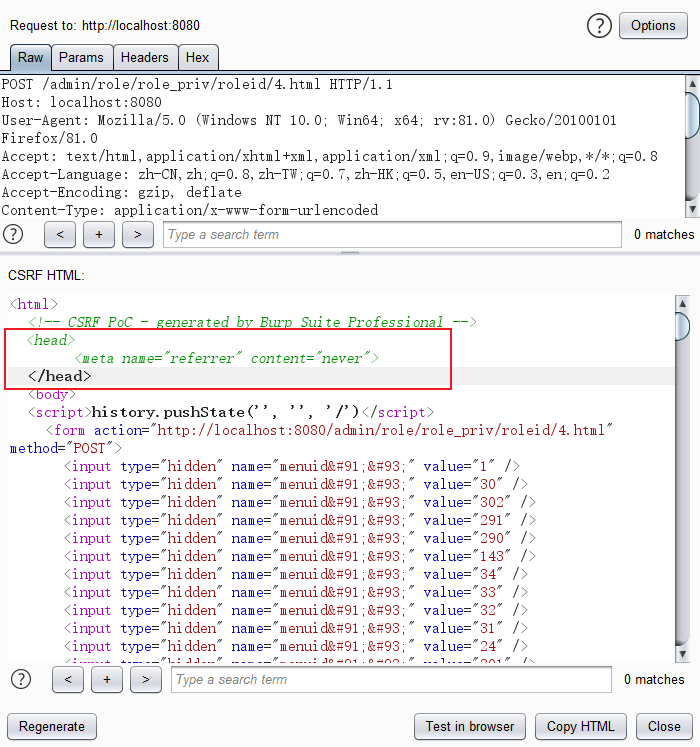Click the Regenerate button

(52, 727)
